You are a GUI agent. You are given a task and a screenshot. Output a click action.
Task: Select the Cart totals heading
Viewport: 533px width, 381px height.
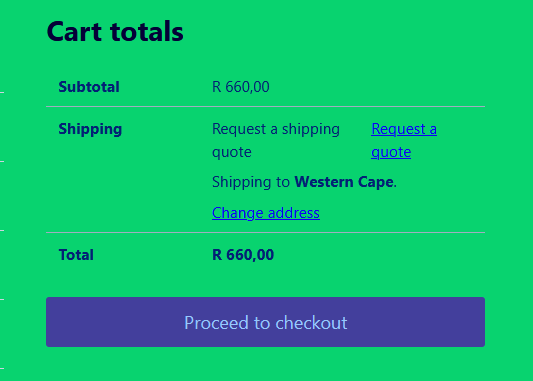[x=115, y=32]
